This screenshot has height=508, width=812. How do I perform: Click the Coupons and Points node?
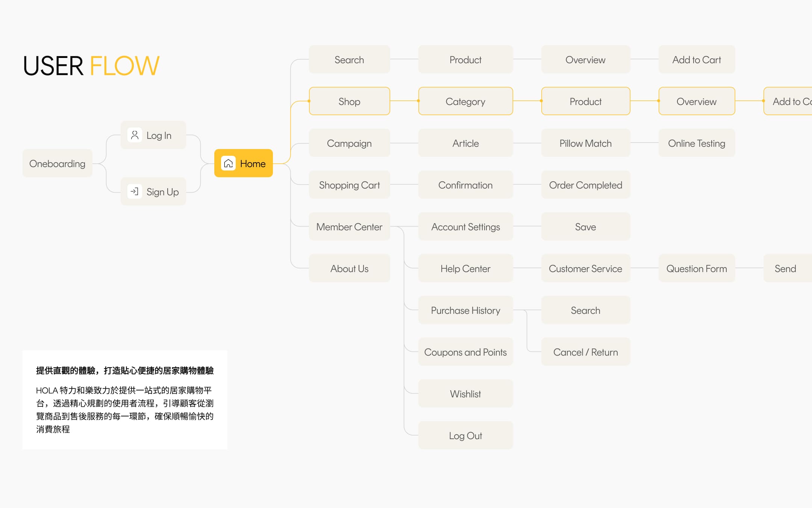[x=465, y=352]
